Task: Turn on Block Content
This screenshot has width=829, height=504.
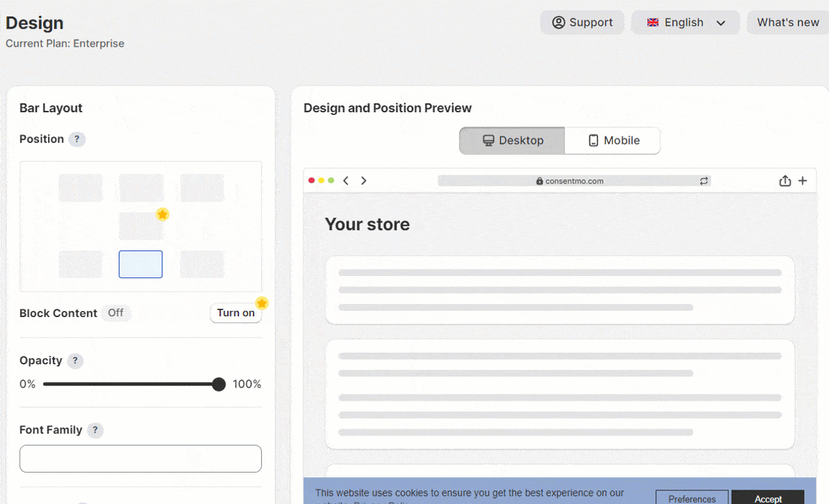Action: [236, 313]
